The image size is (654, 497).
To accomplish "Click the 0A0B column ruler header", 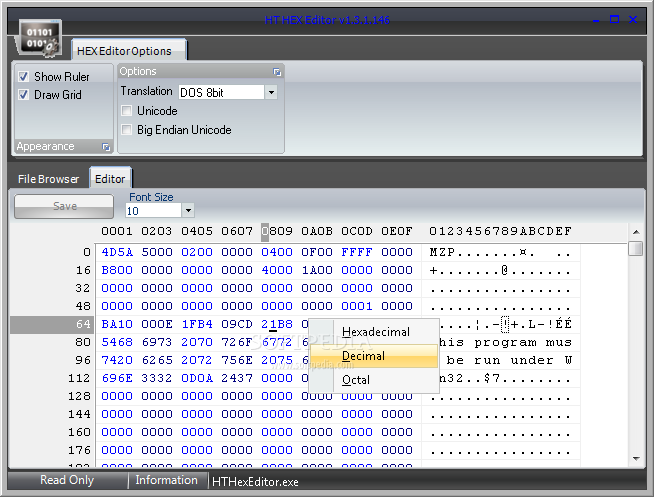I will 317,231.
